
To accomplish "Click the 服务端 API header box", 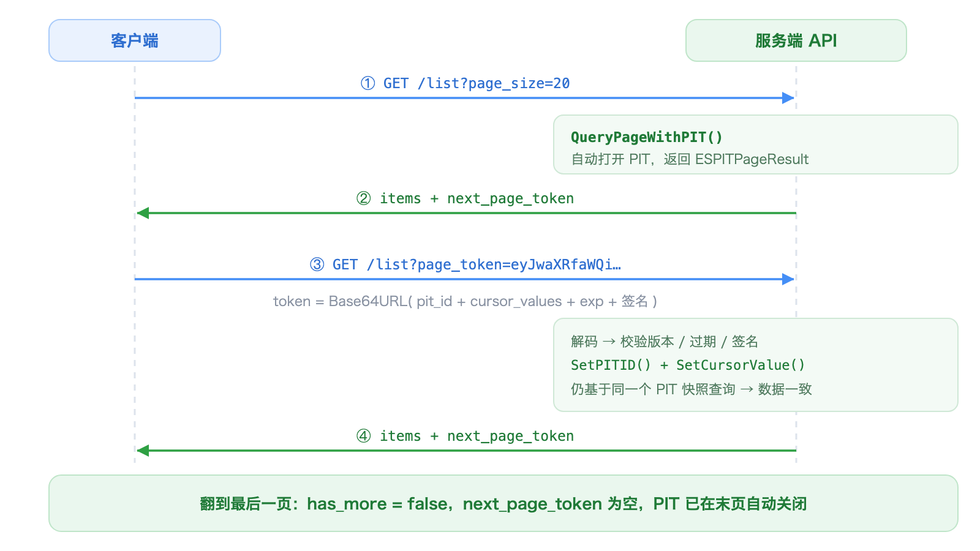I will (796, 40).
